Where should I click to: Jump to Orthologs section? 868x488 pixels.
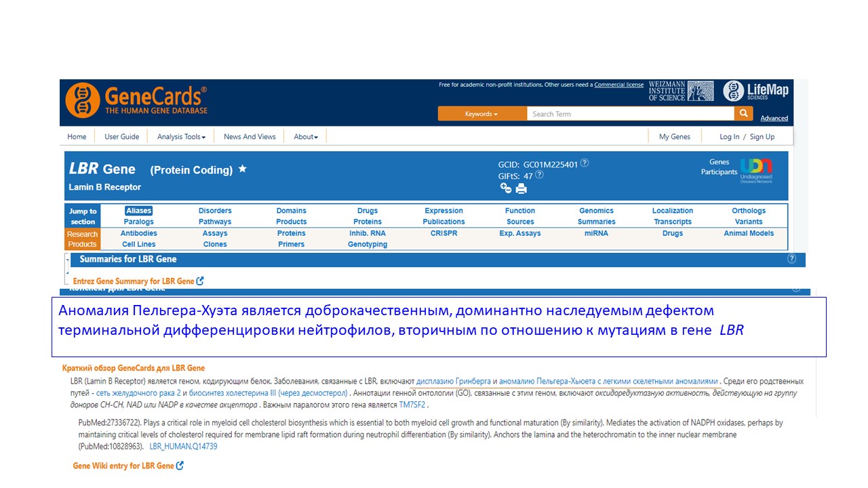749,211
